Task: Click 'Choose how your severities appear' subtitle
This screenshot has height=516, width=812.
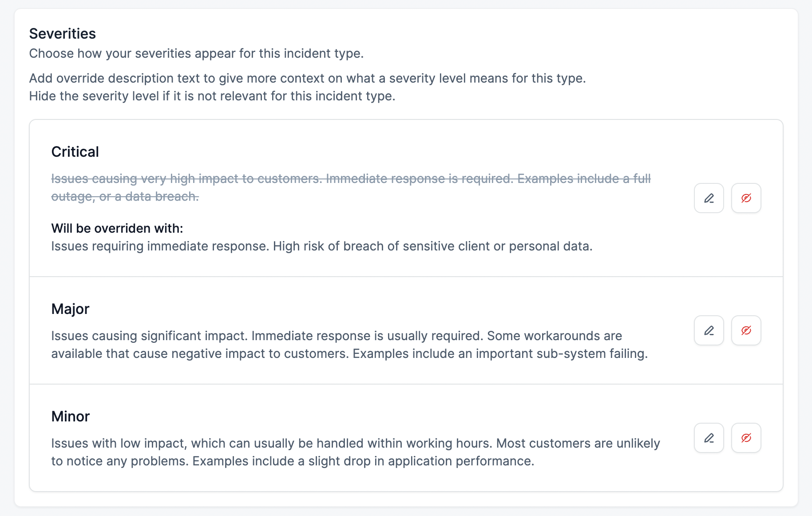Action: 196,54
